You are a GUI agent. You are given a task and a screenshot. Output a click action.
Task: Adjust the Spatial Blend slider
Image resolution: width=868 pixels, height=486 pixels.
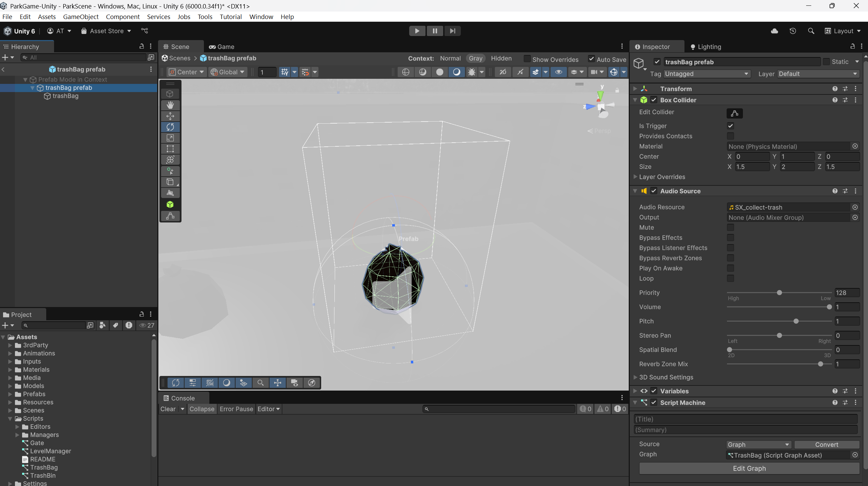779,350
